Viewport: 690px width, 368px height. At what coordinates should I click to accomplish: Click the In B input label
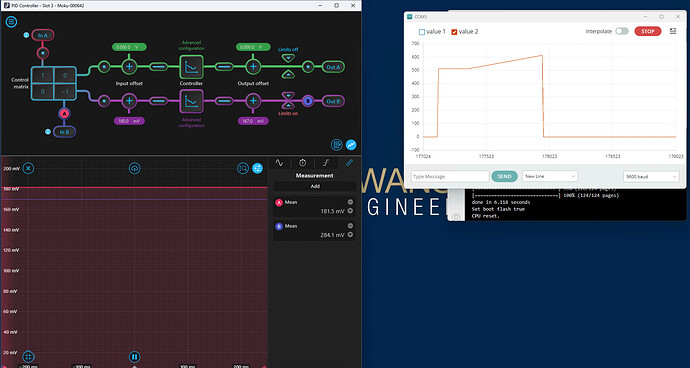(x=64, y=132)
